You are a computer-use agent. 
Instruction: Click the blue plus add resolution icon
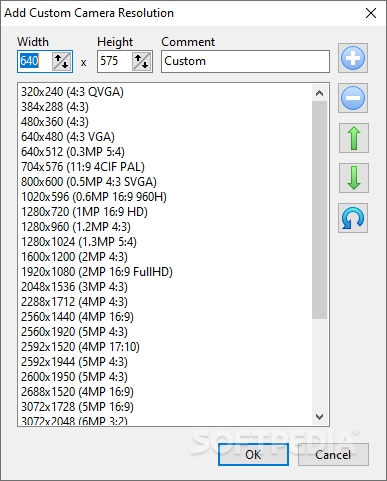(353, 58)
